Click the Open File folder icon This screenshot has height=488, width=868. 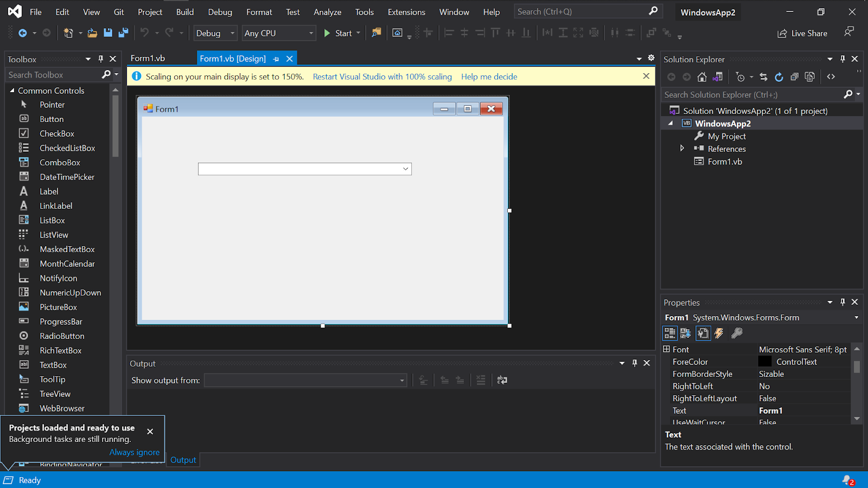(92, 33)
